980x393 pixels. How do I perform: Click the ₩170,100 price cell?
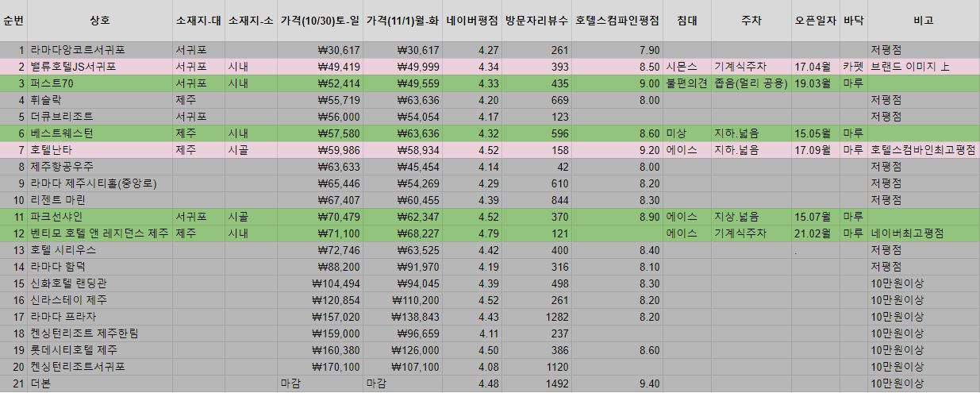pos(320,367)
